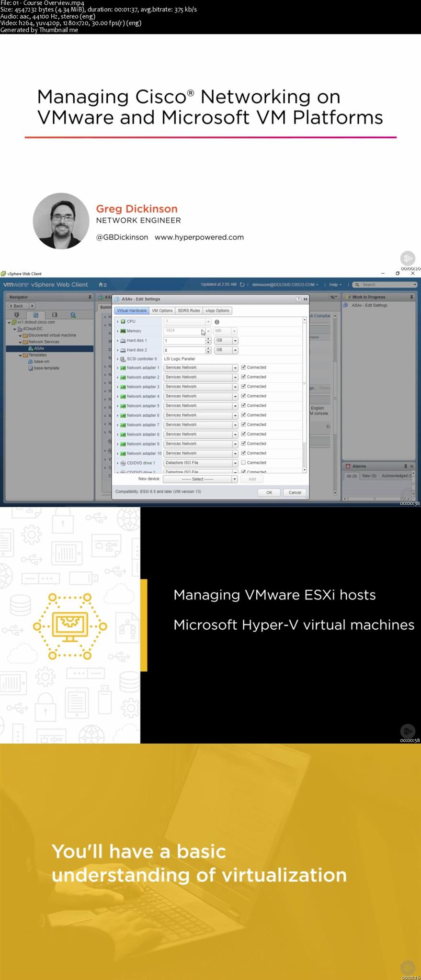Click the search magnifier icon
The image size is (421, 980).
coord(357,285)
